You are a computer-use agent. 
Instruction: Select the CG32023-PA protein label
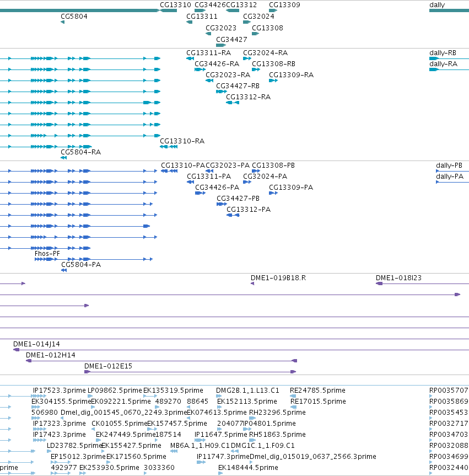click(x=228, y=165)
